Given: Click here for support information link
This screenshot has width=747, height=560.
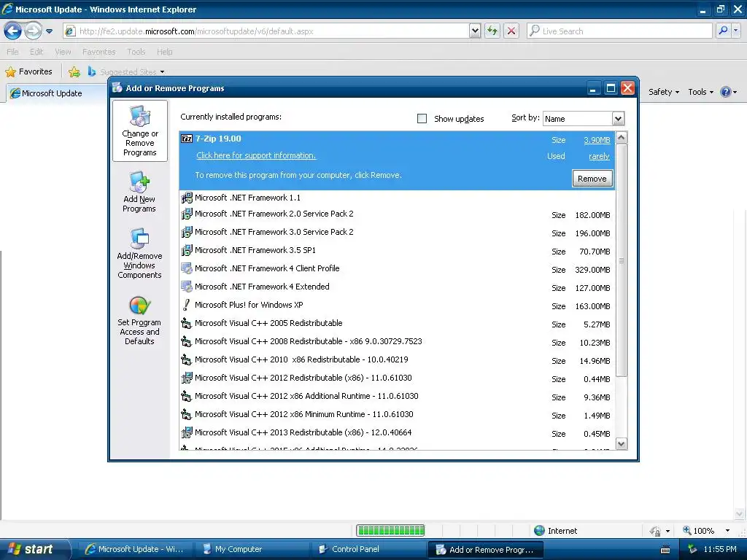Looking at the screenshot, I should click(x=256, y=155).
